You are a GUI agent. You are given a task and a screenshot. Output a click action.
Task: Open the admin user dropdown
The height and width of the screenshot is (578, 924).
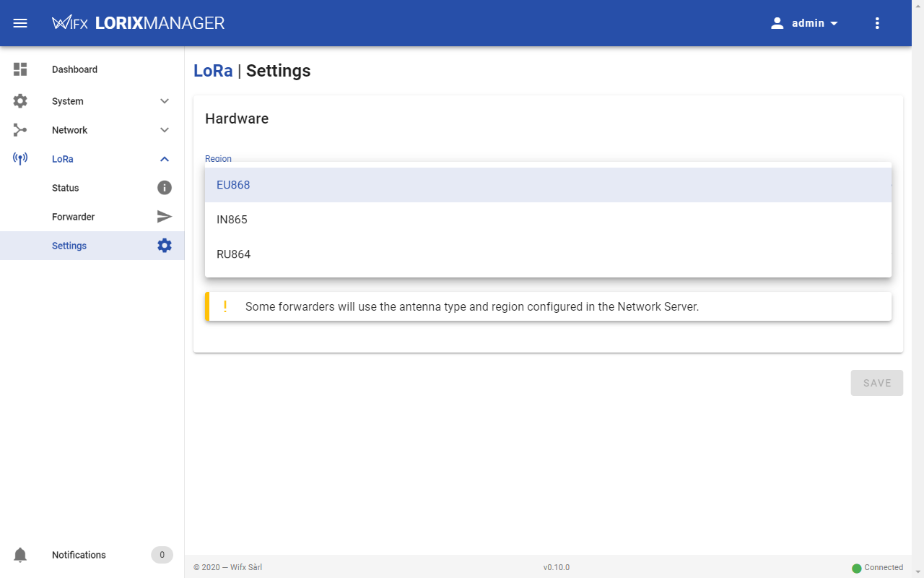[x=805, y=23]
